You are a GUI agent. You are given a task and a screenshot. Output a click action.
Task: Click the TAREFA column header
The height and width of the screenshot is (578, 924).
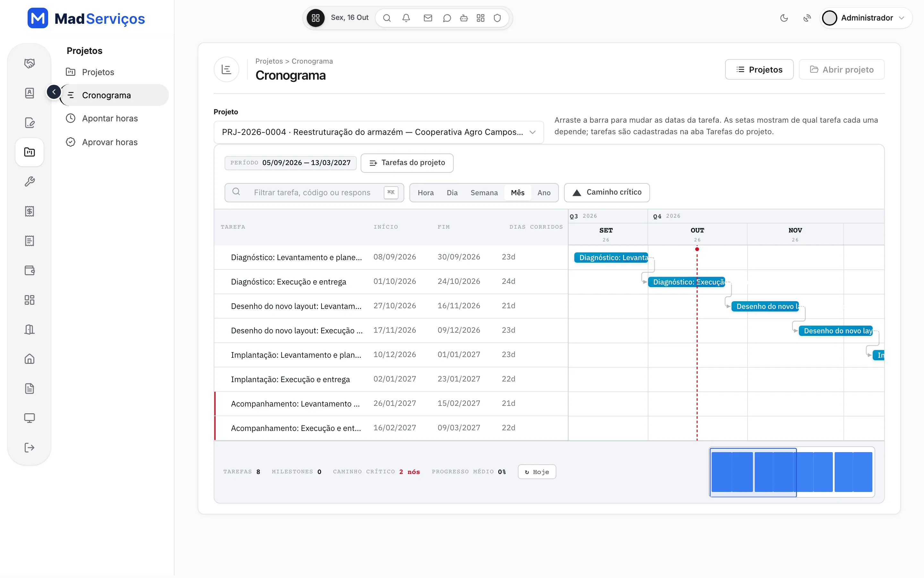tap(233, 227)
